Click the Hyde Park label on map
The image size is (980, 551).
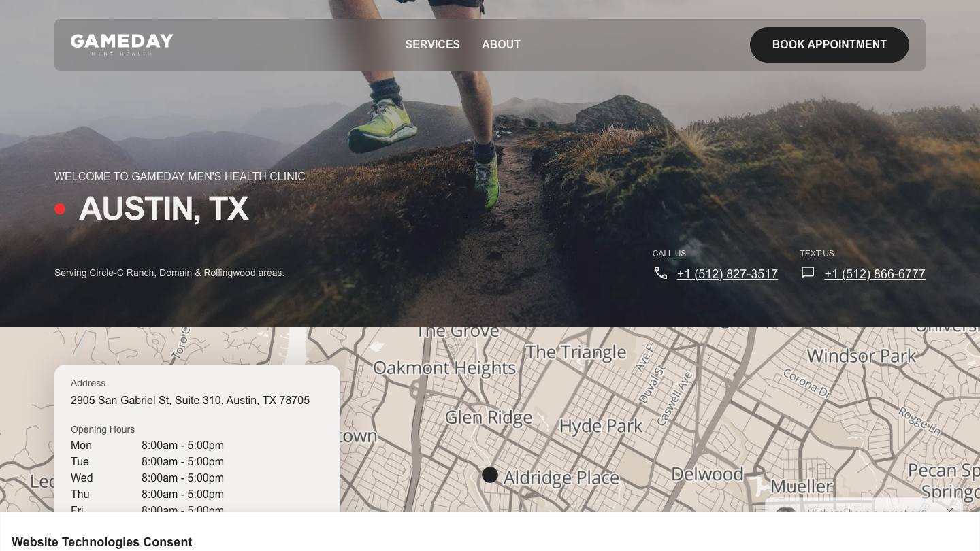click(601, 427)
